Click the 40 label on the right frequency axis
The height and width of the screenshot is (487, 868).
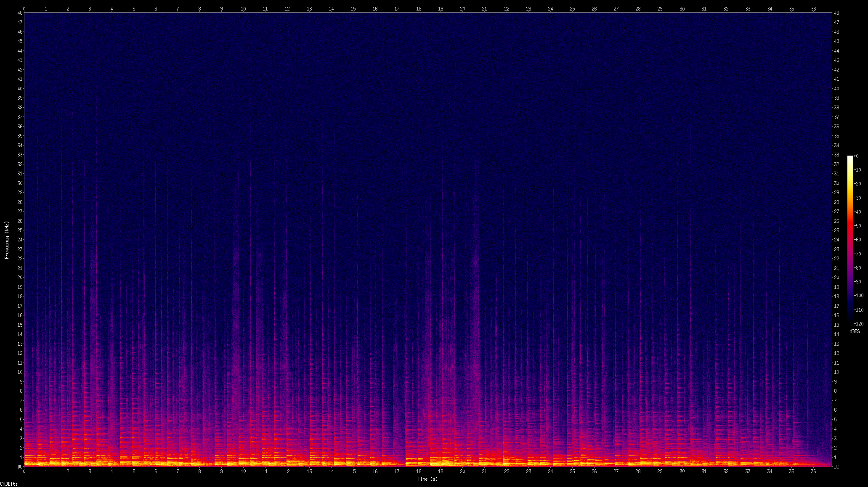836,89
